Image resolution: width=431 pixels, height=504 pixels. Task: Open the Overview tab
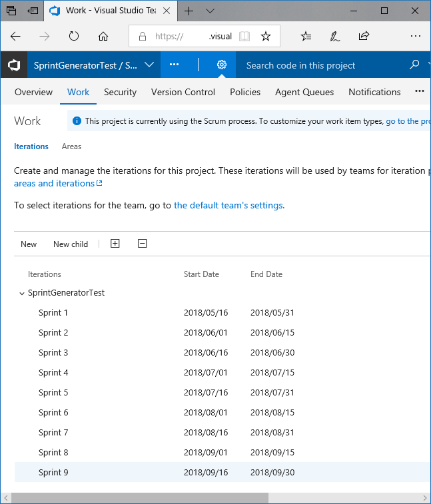click(x=33, y=92)
